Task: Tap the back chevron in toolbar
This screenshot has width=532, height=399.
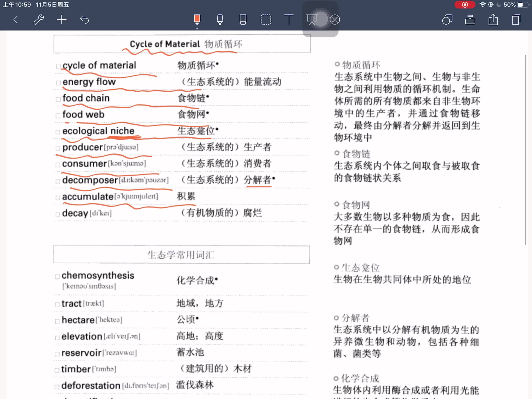Action: pyautogui.click(x=16, y=20)
